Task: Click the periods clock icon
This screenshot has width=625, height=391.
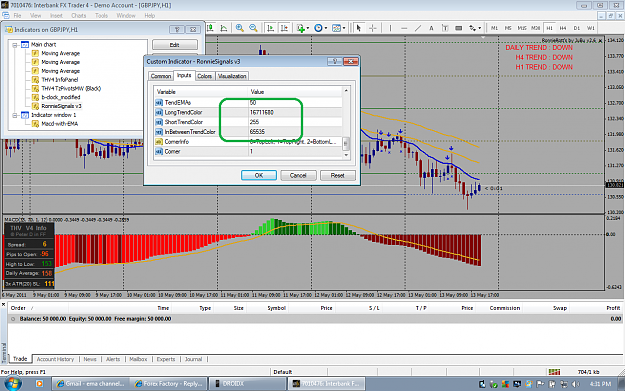Action: (x=318, y=28)
